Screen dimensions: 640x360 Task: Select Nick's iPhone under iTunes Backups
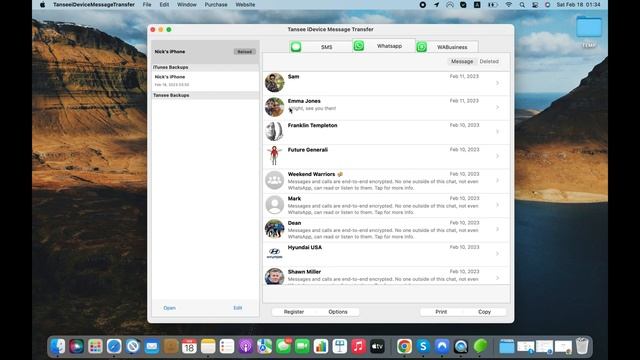coord(205,80)
